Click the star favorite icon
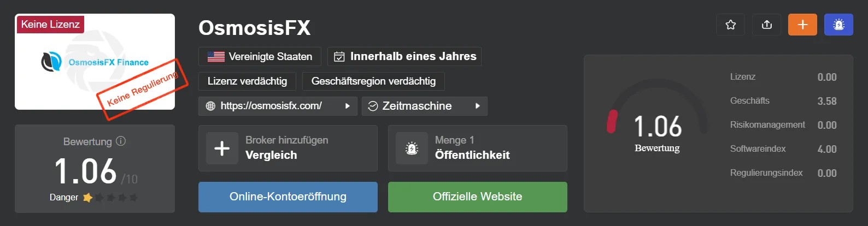The image size is (868, 226). pyautogui.click(x=730, y=25)
